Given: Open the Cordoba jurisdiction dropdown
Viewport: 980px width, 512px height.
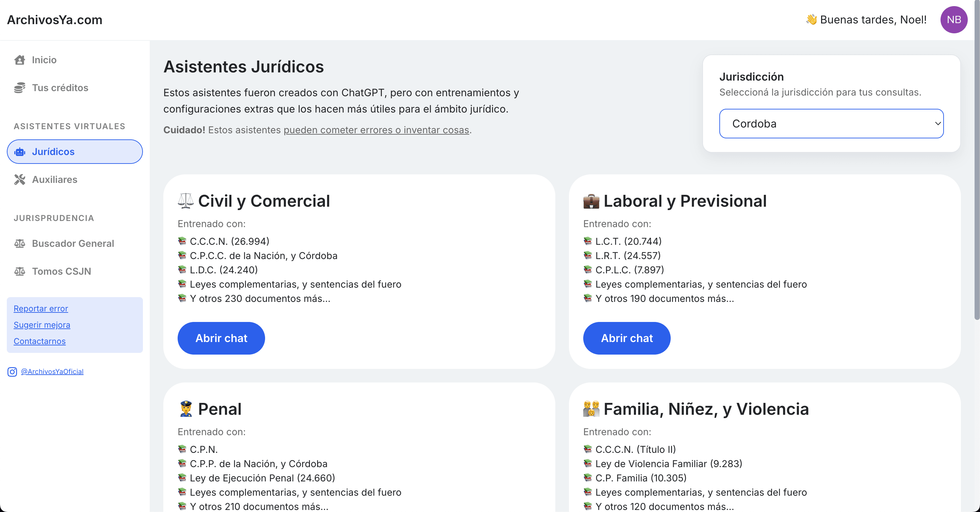Looking at the screenshot, I should (831, 123).
